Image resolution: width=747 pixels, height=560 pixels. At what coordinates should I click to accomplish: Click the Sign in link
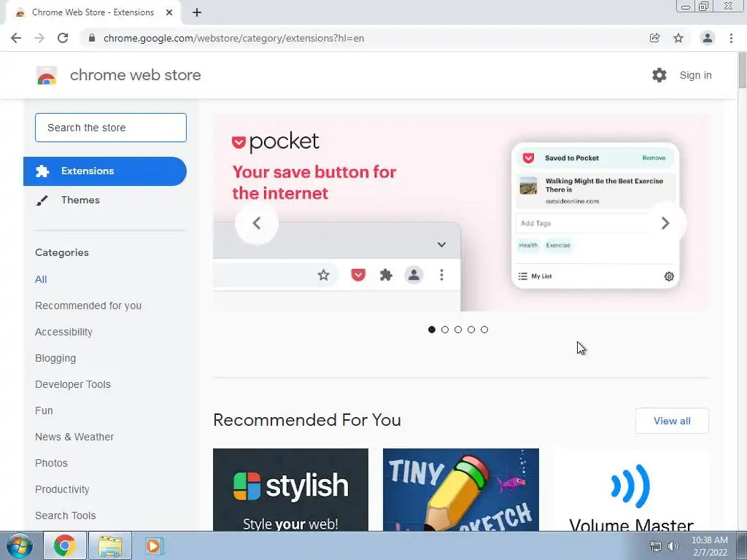click(x=695, y=75)
